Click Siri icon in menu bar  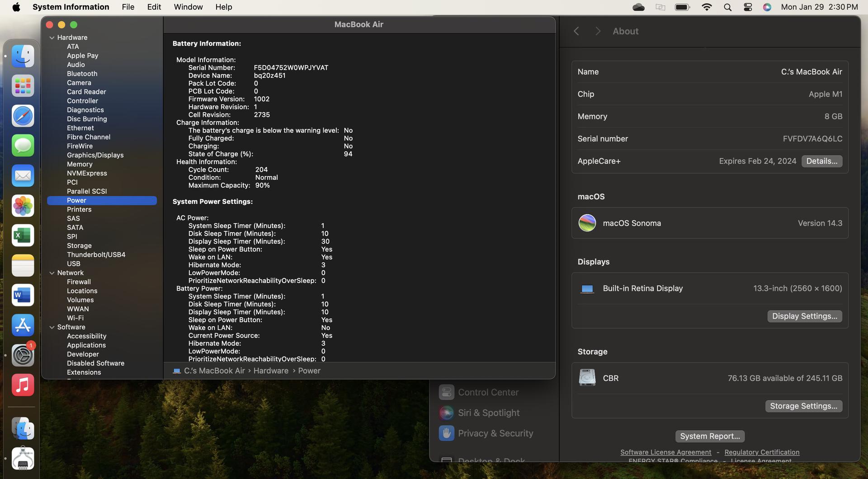tap(767, 7)
